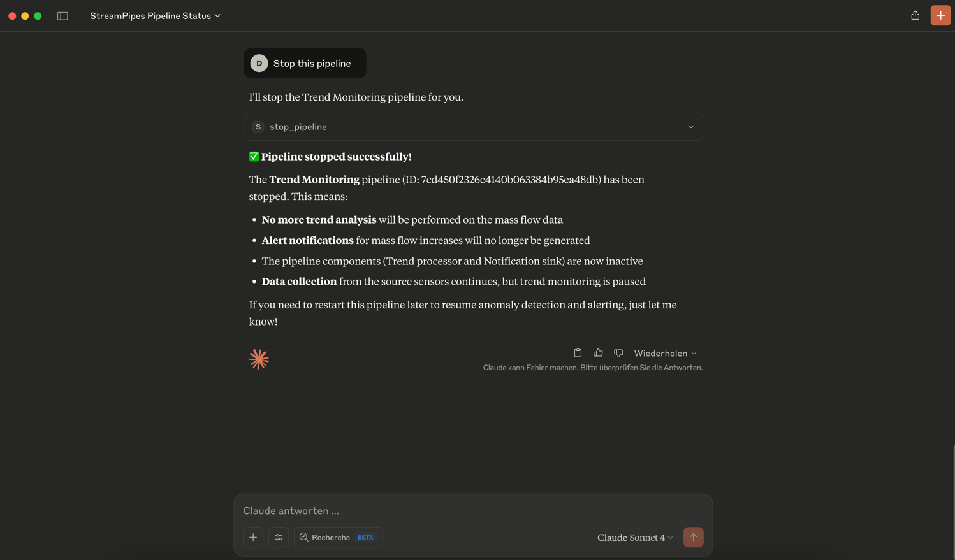
Task: Expand the stop_pipeline tool call details
Action: click(690, 127)
